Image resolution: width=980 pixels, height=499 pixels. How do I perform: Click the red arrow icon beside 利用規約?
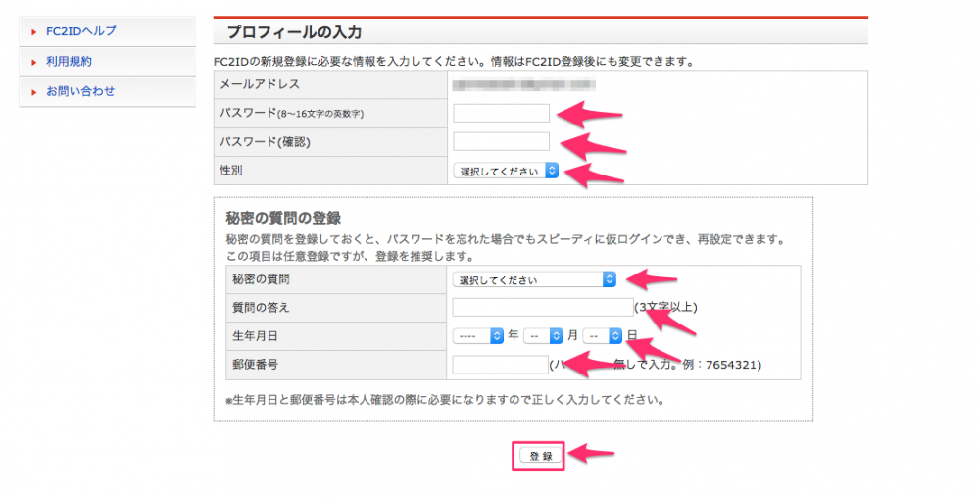tap(34, 62)
